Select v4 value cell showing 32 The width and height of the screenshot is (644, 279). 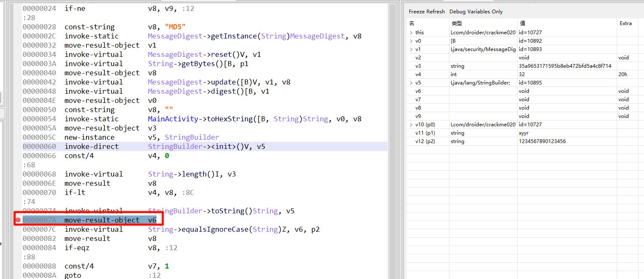coord(567,74)
